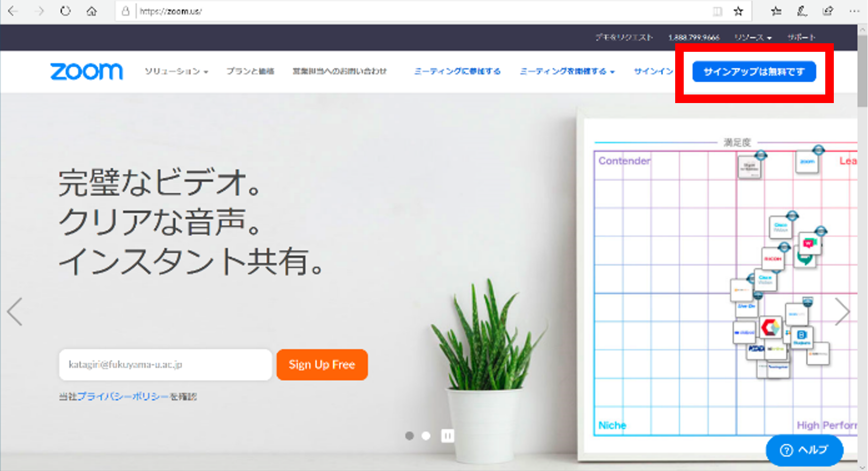Open the favorites hub icon
The image size is (868, 471).
[776, 11]
